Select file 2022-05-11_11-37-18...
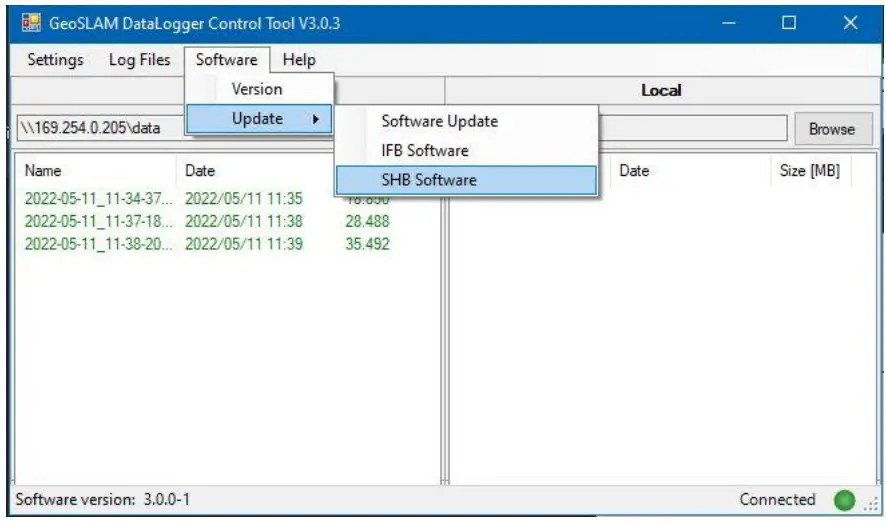886x522 pixels. click(98, 221)
